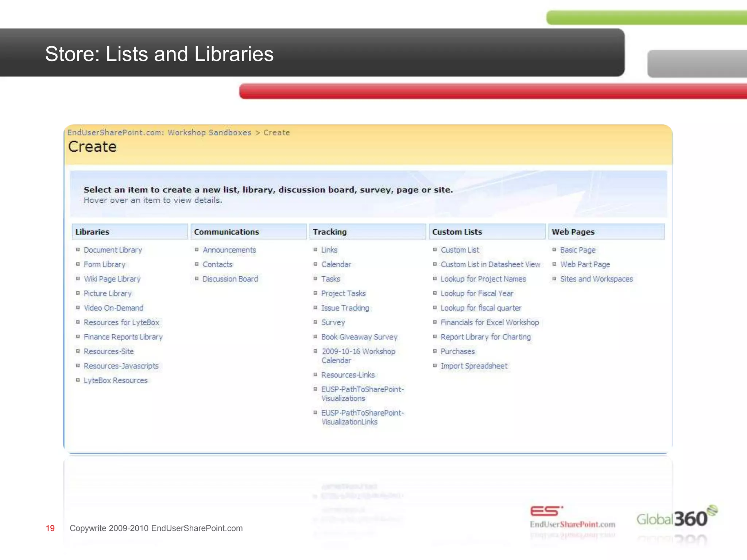747x560 pixels.
Task: Click the bullet icon beside Announcements
Action: click(x=197, y=250)
